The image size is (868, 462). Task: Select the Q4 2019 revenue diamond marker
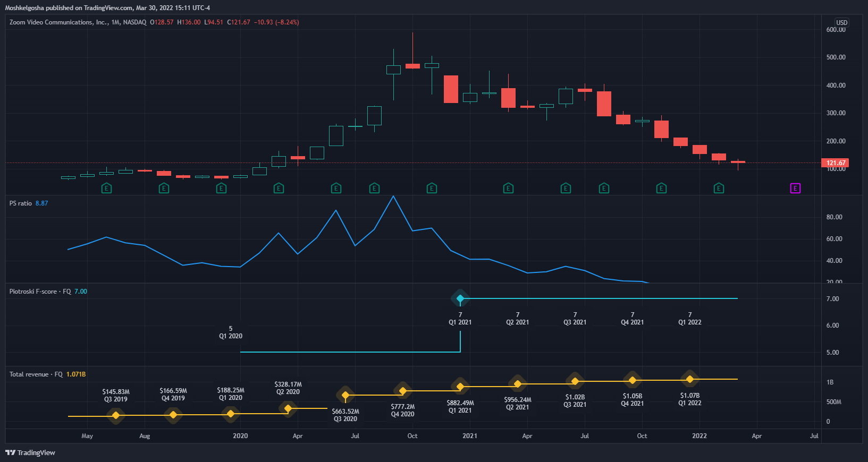pyautogui.click(x=173, y=415)
